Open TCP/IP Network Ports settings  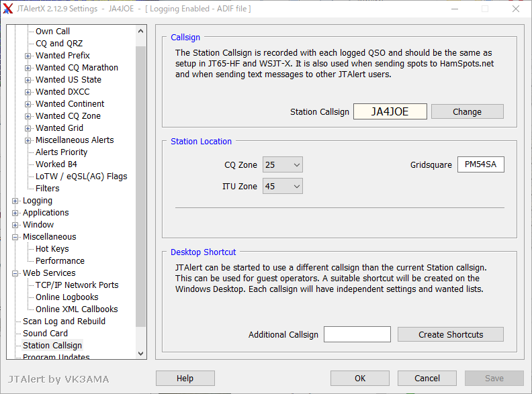click(x=77, y=285)
